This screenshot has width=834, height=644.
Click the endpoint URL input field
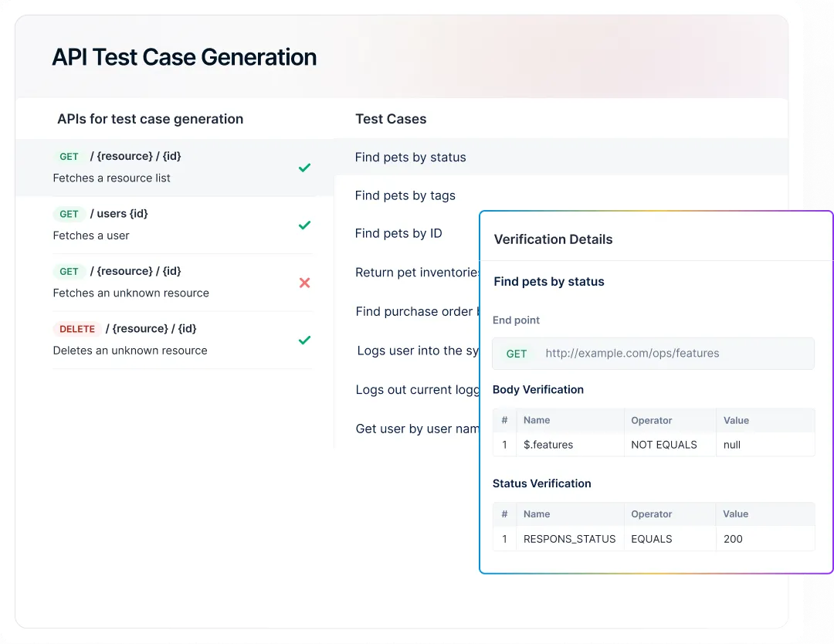click(680, 353)
